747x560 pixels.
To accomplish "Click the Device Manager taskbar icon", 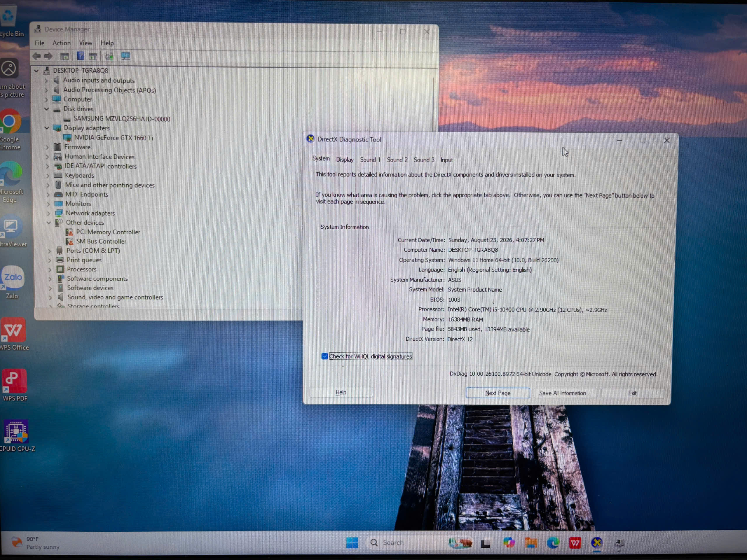I will point(619,543).
